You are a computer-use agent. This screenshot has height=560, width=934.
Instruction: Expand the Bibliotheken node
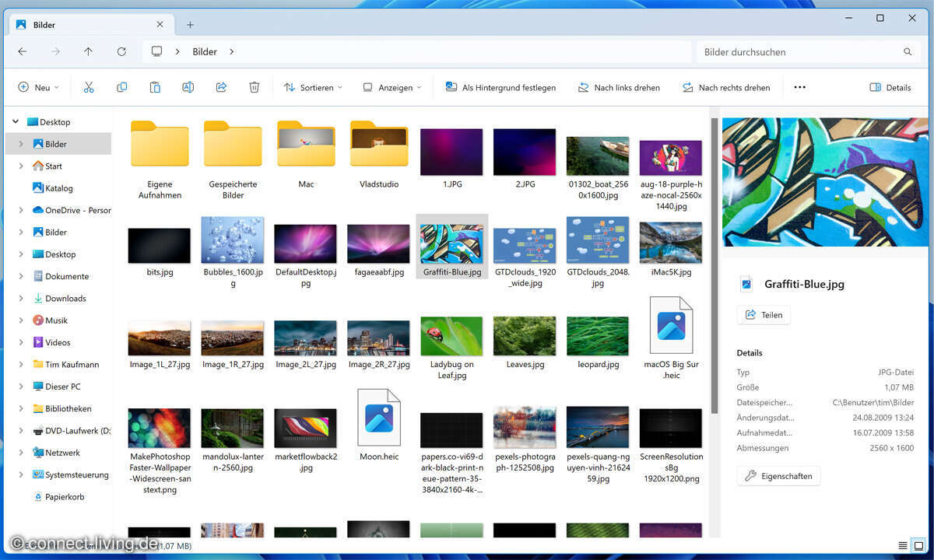[x=21, y=408]
